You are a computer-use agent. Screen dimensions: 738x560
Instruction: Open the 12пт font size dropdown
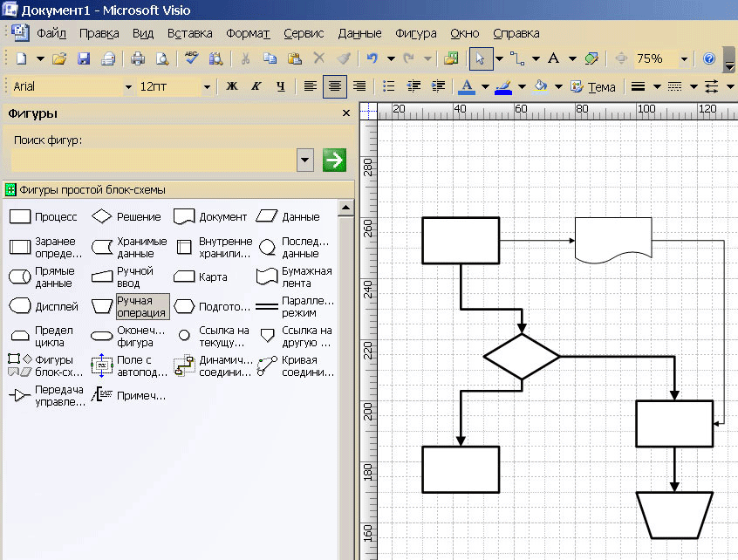[207, 86]
